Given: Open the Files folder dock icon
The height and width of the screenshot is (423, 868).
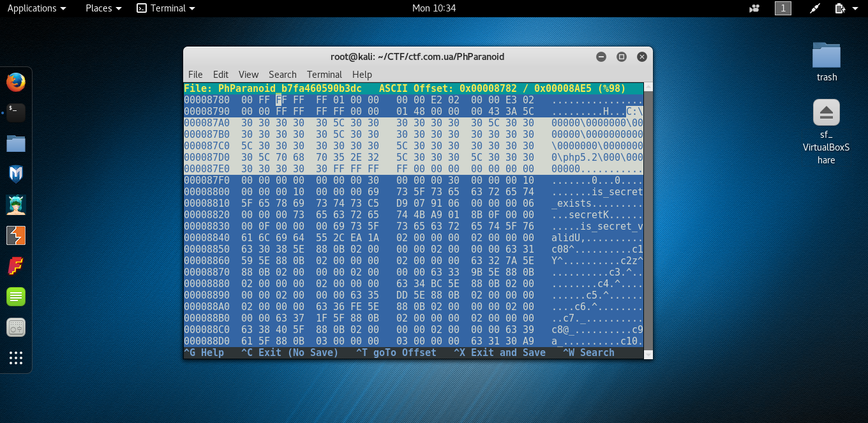Looking at the screenshot, I should click(x=16, y=143).
